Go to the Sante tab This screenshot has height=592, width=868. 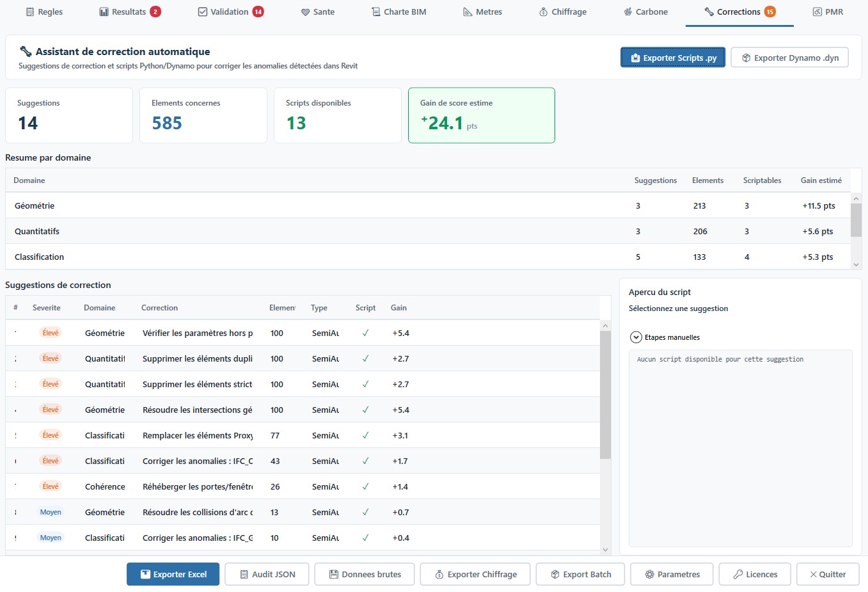pos(318,12)
